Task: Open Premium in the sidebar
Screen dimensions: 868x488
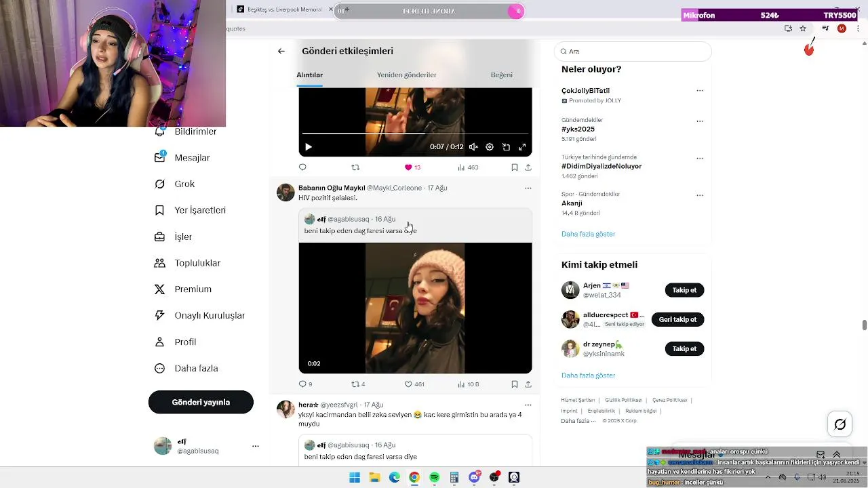Action: 183,289
